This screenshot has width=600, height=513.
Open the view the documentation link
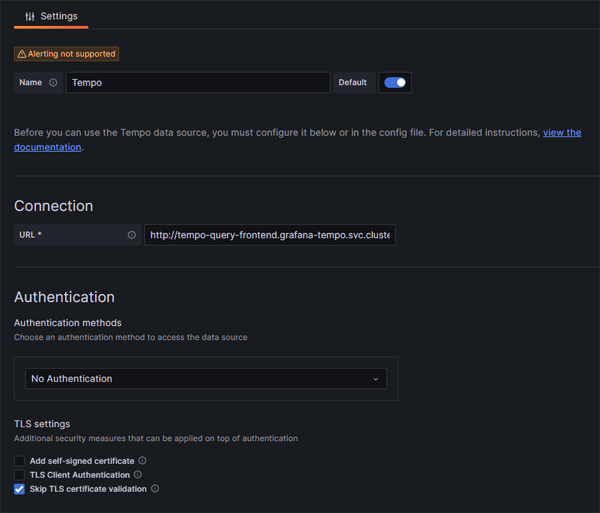pyautogui.click(x=562, y=133)
